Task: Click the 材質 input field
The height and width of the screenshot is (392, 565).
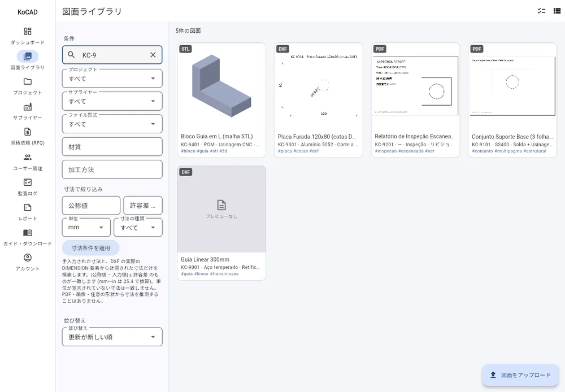Action: click(112, 147)
